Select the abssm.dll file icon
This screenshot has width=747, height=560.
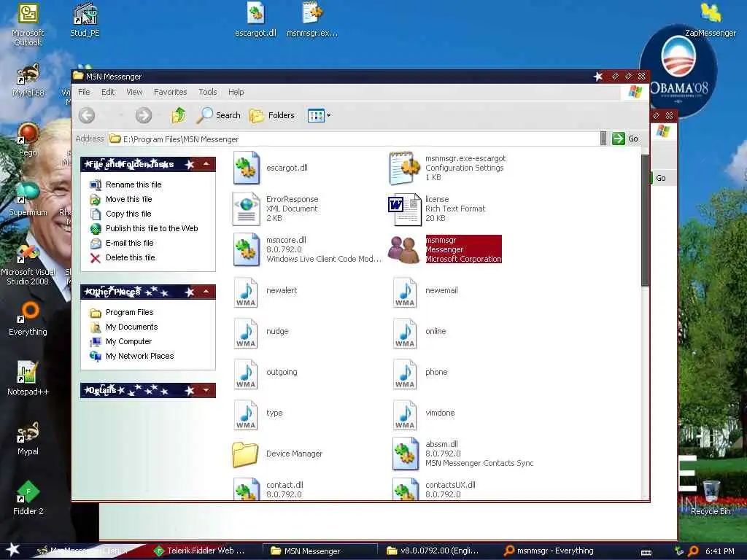click(x=406, y=454)
